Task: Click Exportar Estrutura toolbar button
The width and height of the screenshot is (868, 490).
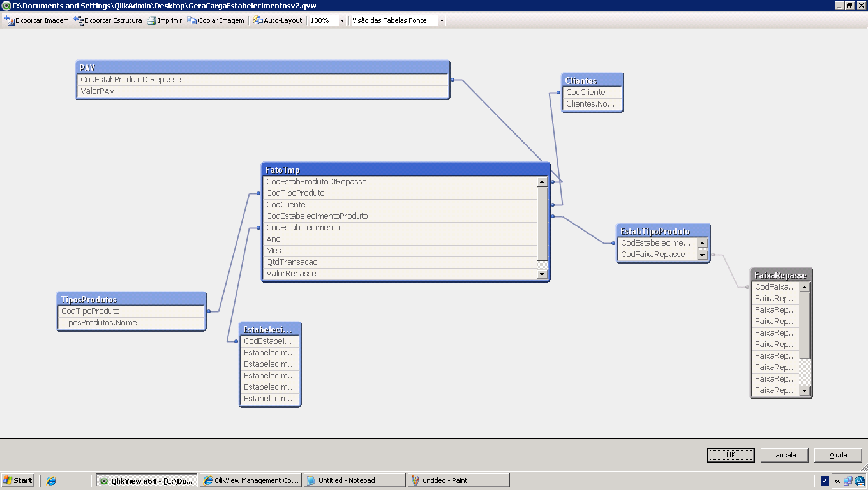Action: coord(108,20)
